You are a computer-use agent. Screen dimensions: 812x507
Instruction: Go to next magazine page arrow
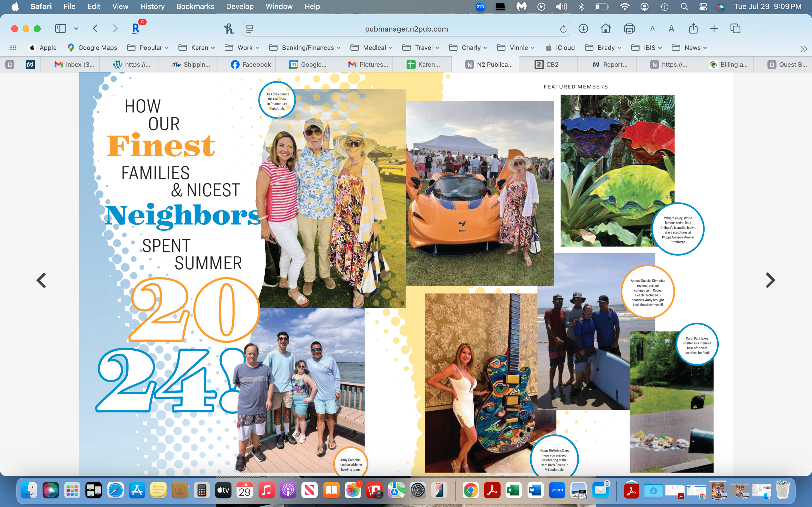(770, 280)
